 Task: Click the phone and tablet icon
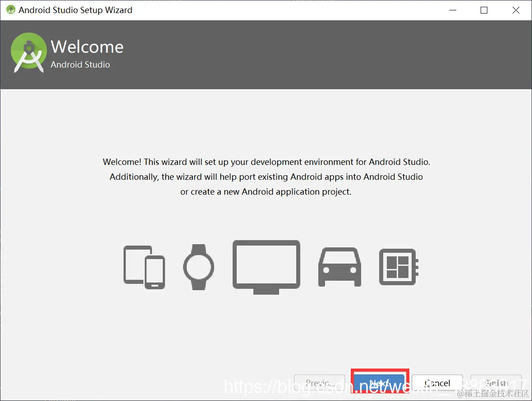coord(144,267)
